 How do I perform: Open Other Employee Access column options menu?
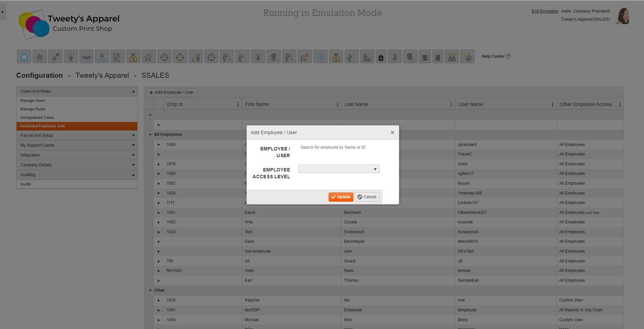[x=620, y=105]
